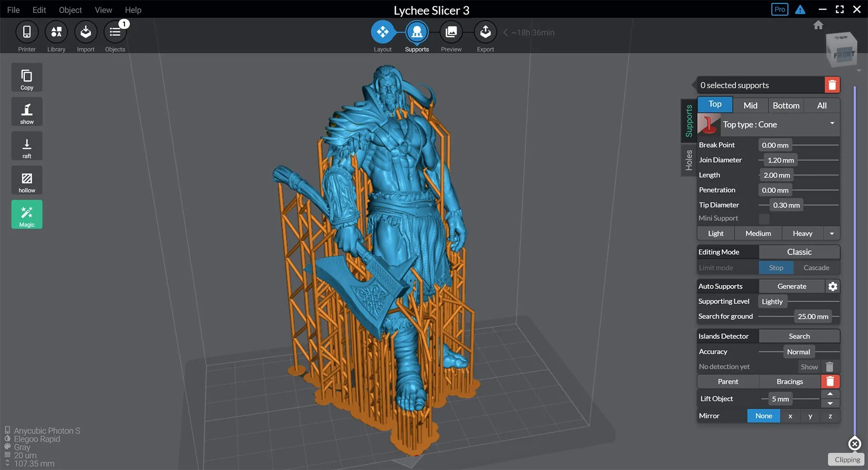The height and width of the screenshot is (470, 868).
Task: Go to the Preview step
Action: tap(451, 32)
